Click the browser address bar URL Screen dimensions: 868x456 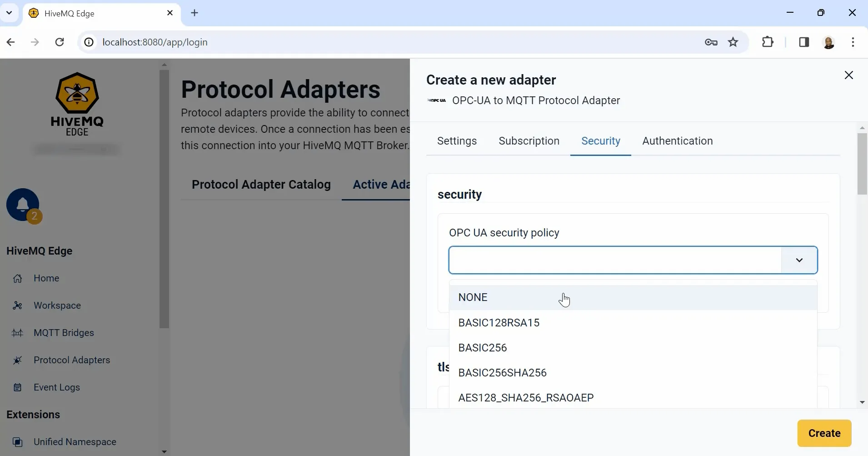point(155,42)
